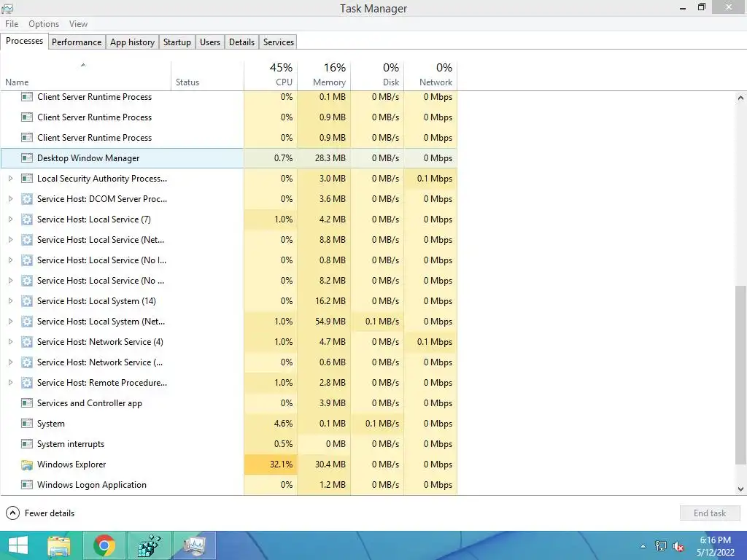
Task: Expand Service Host: Local Service (Net...) row
Action: [10, 239]
